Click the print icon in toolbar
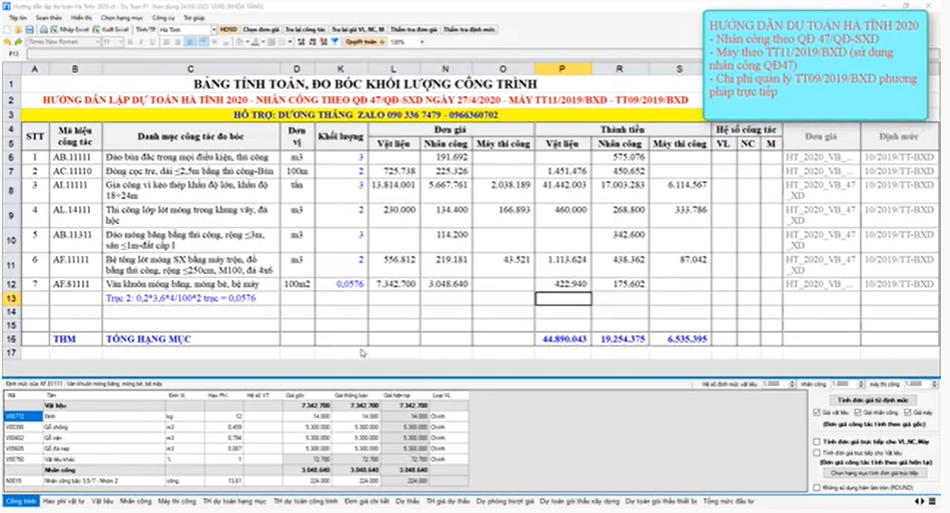 [x=44, y=29]
